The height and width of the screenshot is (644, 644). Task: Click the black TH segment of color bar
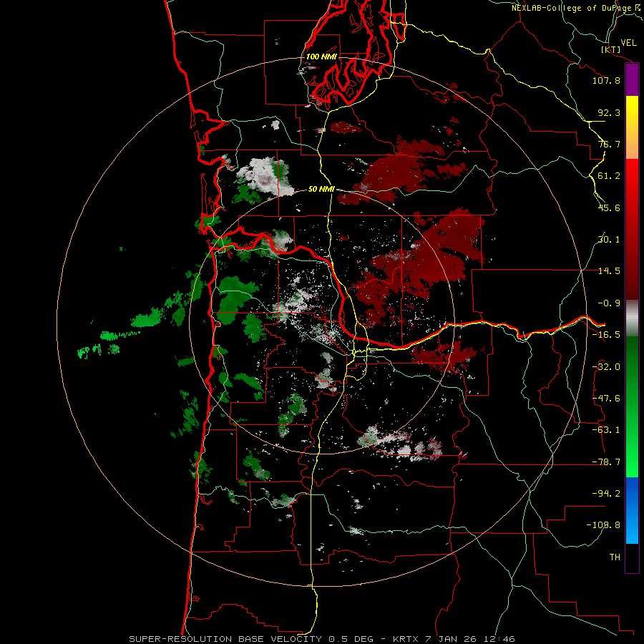point(632,558)
